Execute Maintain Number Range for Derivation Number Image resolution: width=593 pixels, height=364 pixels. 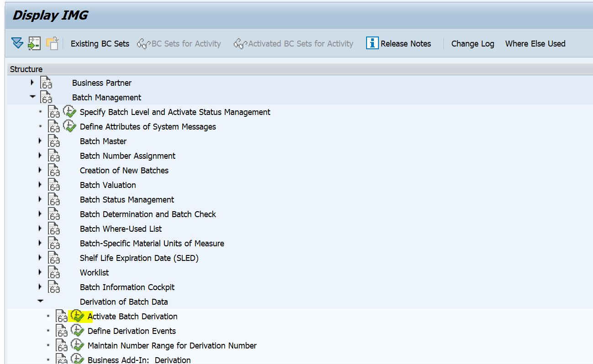coord(77,345)
